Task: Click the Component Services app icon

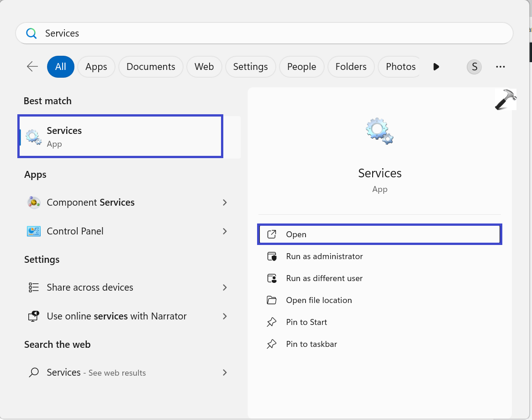Action: tap(33, 202)
